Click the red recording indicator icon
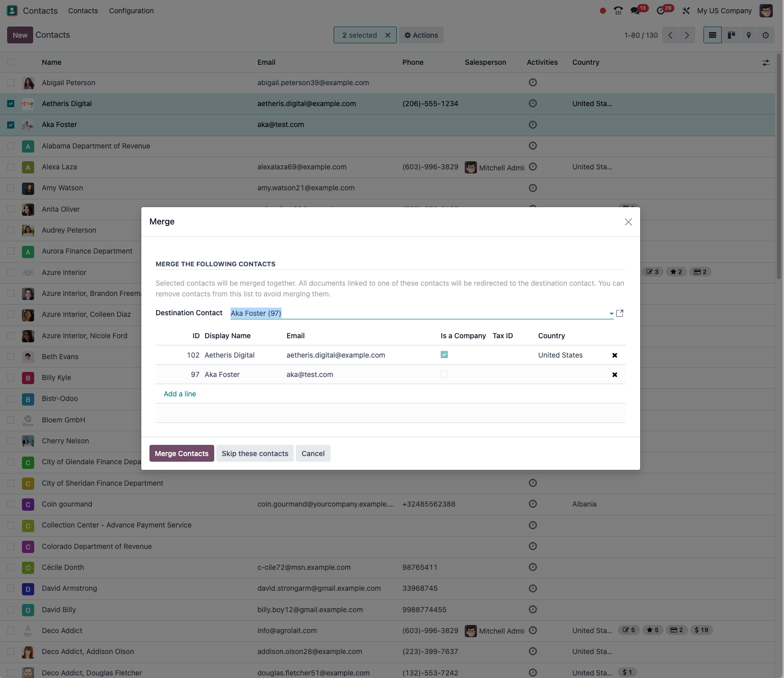Viewport: 784px width, 678px height. (x=603, y=11)
